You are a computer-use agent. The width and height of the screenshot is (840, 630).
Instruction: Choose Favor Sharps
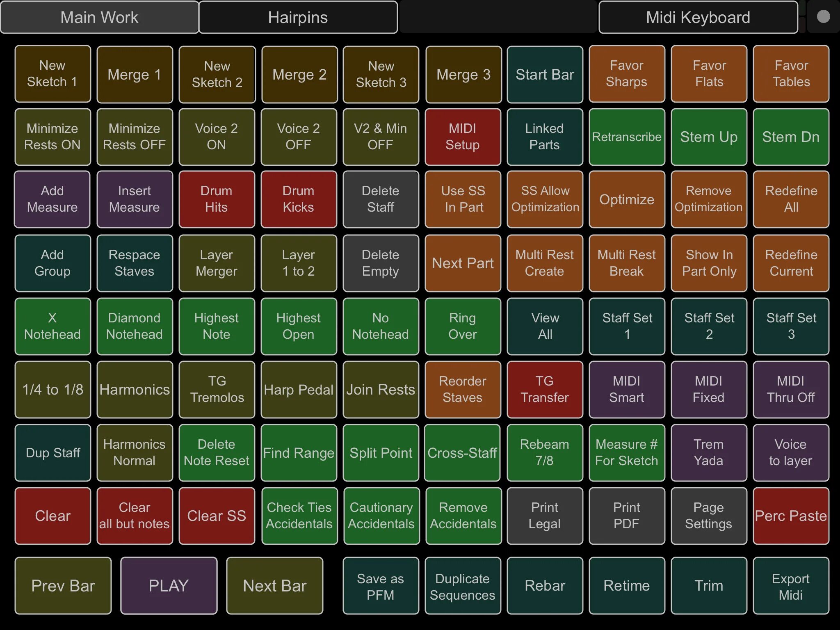tap(627, 74)
